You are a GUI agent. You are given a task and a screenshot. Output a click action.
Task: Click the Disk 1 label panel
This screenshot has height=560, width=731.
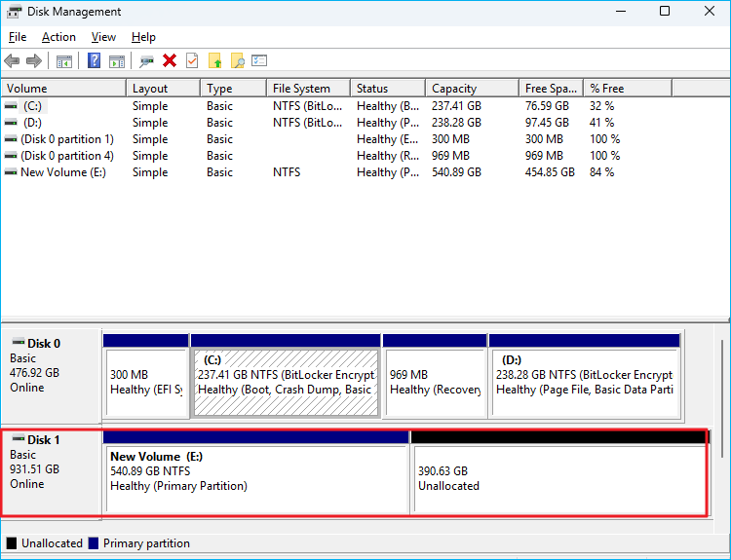pyautogui.click(x=51, y=470)
